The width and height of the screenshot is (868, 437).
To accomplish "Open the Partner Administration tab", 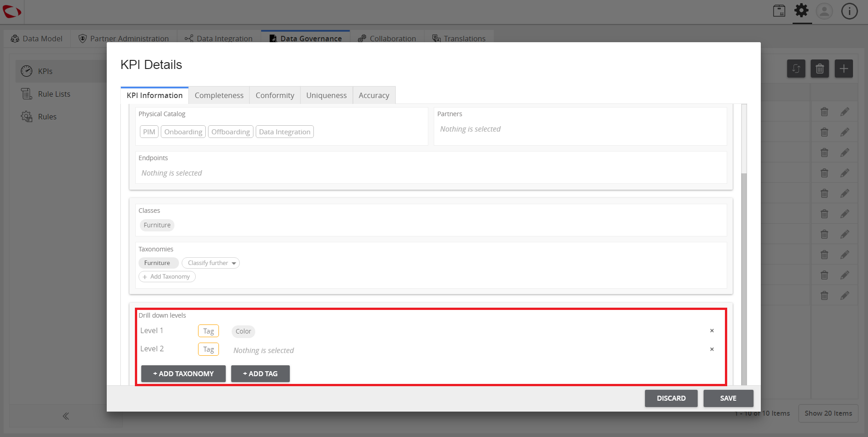I will coord(124,39).
